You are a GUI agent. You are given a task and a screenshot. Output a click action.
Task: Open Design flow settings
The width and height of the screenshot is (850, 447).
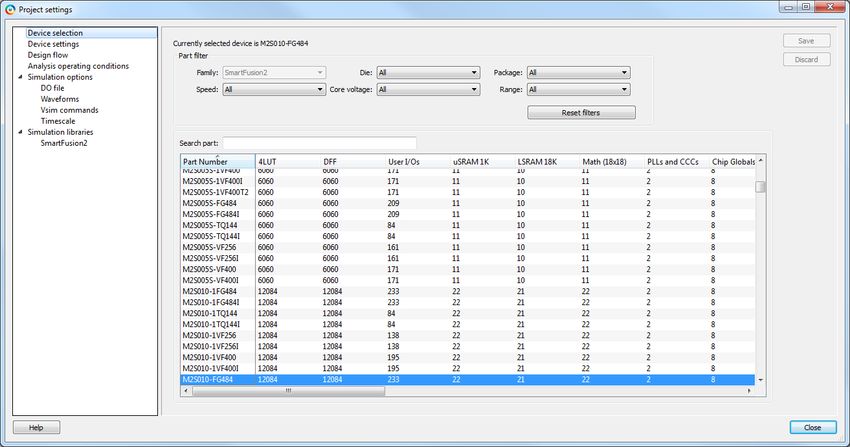48,55
